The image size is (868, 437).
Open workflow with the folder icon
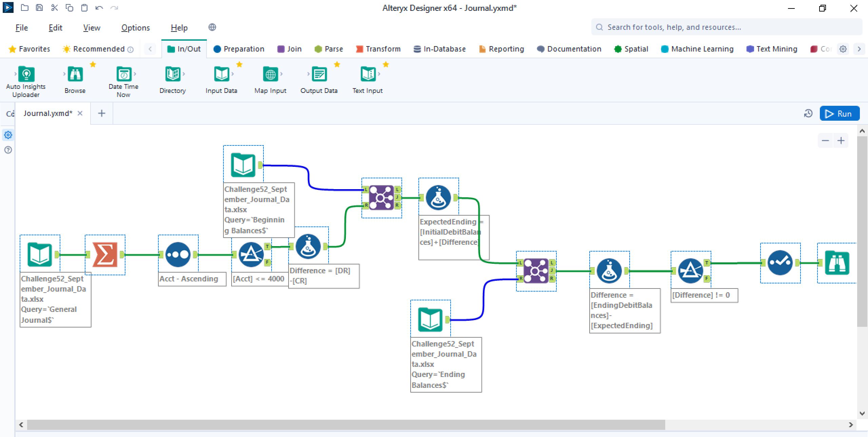24,8
